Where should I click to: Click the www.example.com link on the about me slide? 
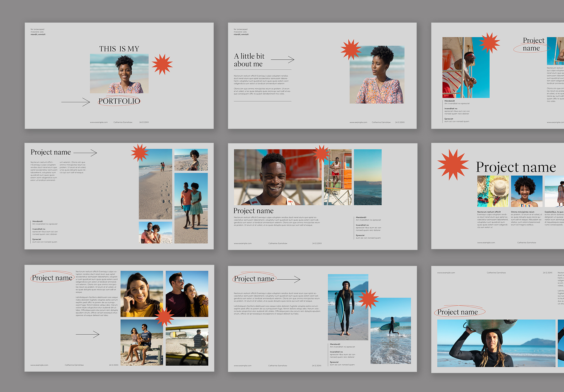(x=358, y=122)
